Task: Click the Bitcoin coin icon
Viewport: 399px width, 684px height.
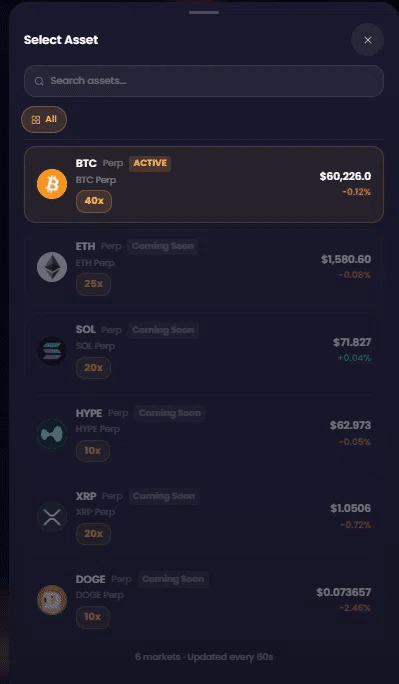Action: click(52, 184)
